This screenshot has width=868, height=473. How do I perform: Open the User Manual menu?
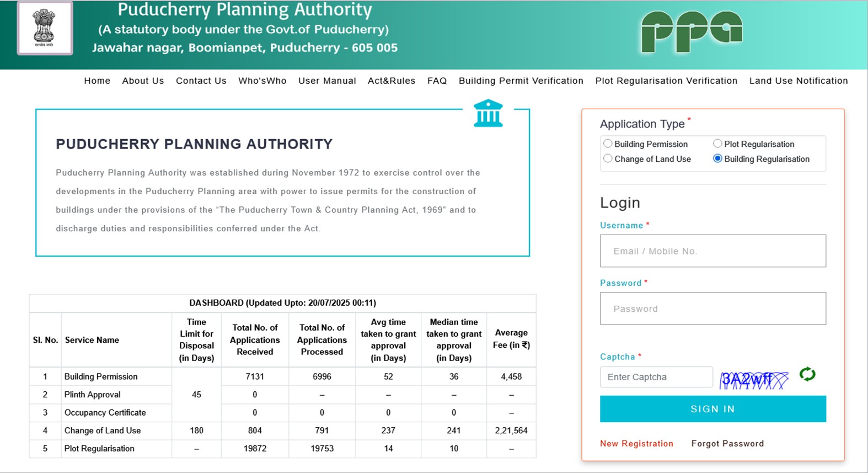[327, 81]
